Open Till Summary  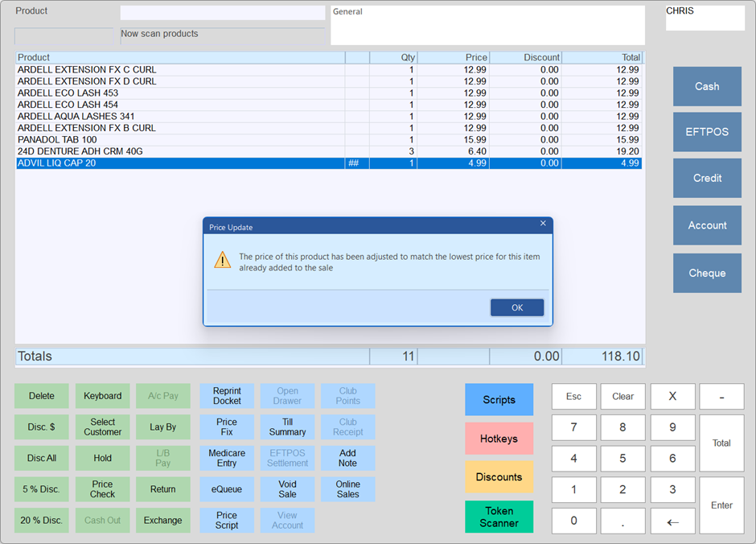tap(287, 427)
